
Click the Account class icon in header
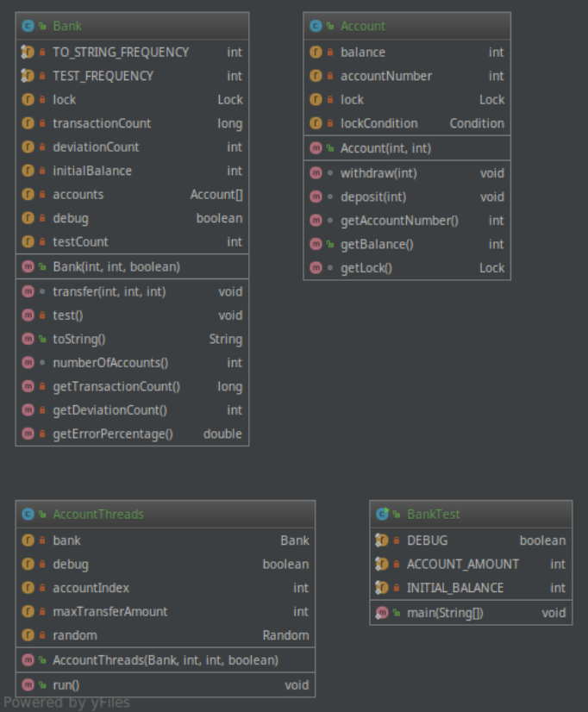tap(316, 26)
